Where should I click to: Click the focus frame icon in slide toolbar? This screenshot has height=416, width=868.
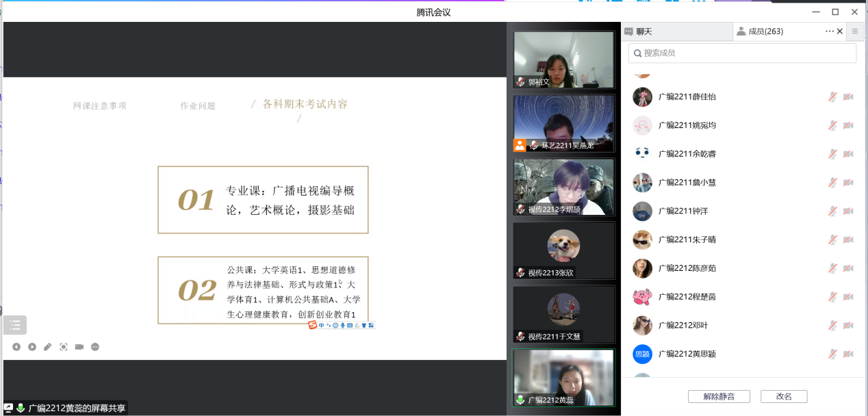[x=64, y=347]
